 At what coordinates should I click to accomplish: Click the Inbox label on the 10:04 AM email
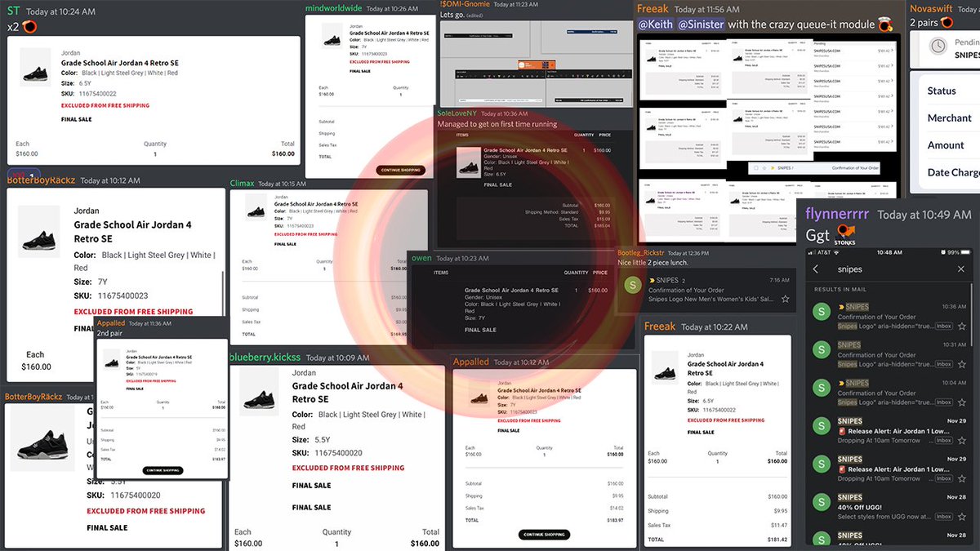(x=944, y=402)
